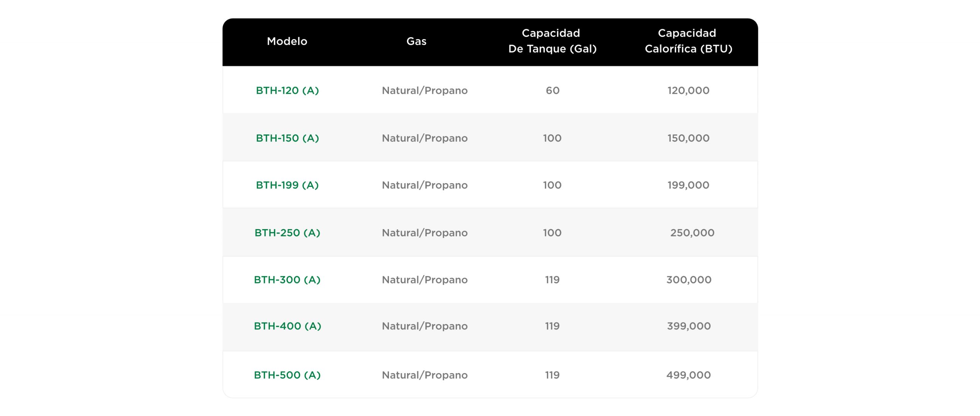Click the BTH-199 (A) model name
This screenshot has width=980, height=416.
click(x=287, y=185)
